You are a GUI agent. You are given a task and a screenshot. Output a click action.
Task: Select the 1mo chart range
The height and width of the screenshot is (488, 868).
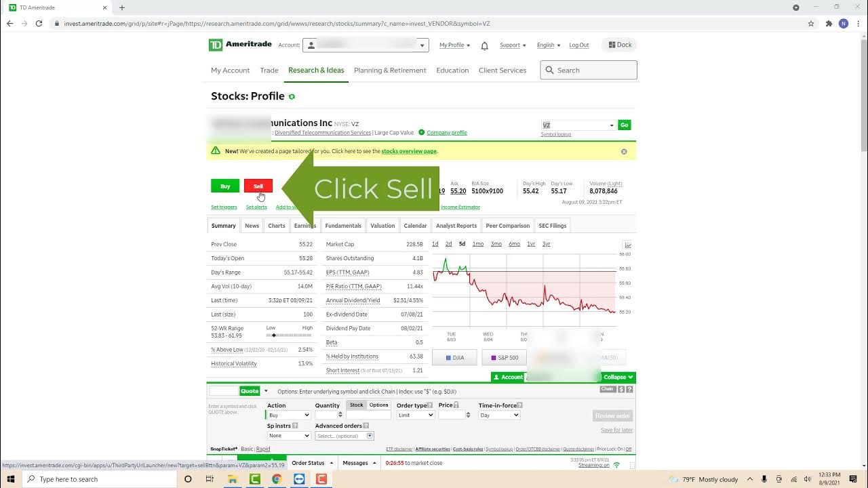pyautogui.click(x=478, y=244)
